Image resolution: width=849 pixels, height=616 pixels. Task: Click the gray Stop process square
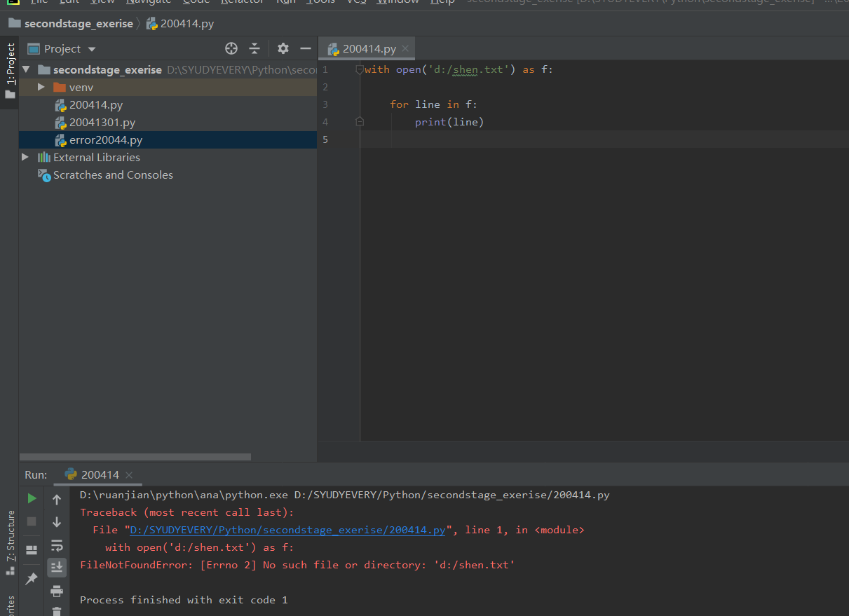point(32,521)
